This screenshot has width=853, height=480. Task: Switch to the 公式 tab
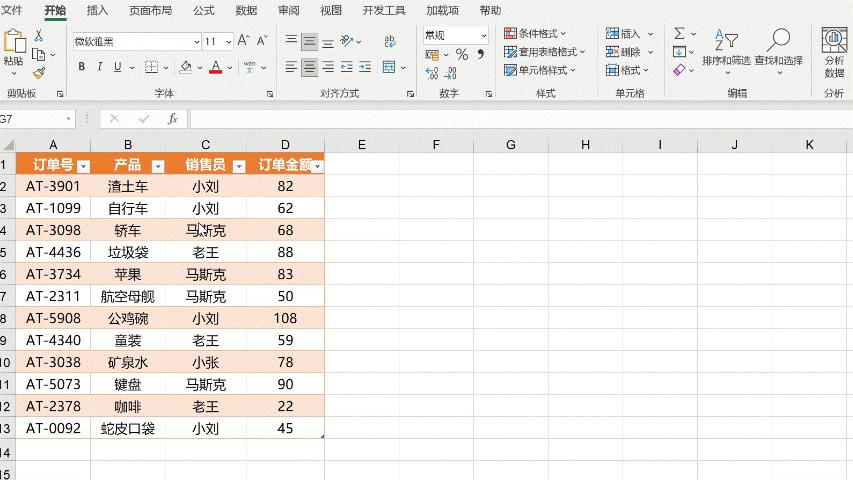[x=204, y=10]
